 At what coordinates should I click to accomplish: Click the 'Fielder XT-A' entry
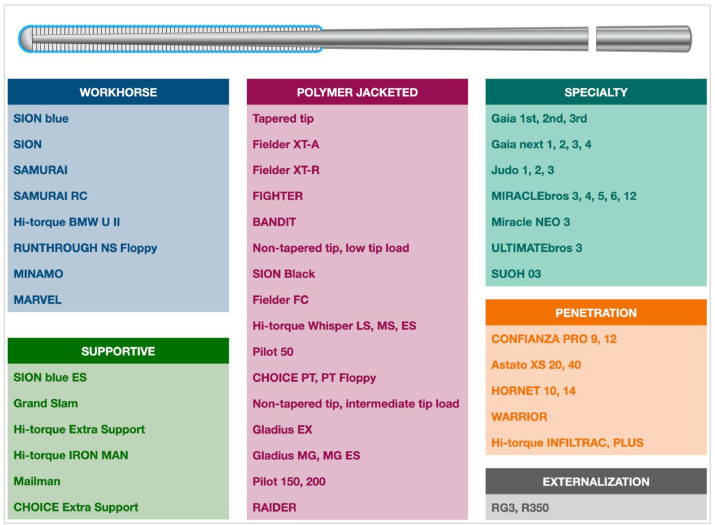(x=286, y=145)
